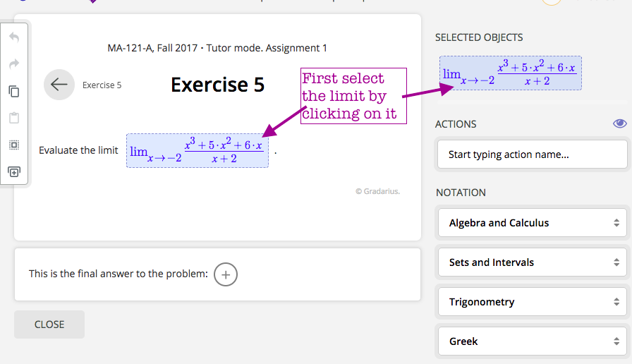Image resolution: width=632 pixels, height=364 pixels.
Task: Toggle the eye icon beside Actions
Action: tap(620, 123)
